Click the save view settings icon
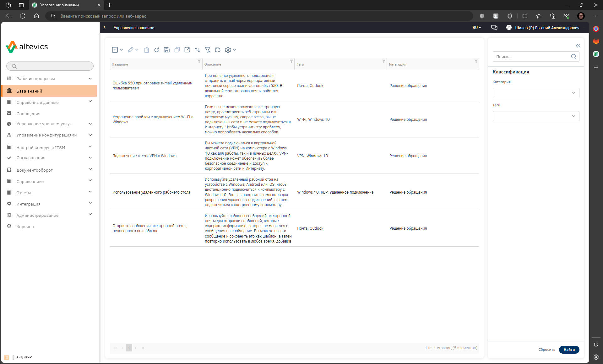Screen dimensions: 603x364 point(218,50)
